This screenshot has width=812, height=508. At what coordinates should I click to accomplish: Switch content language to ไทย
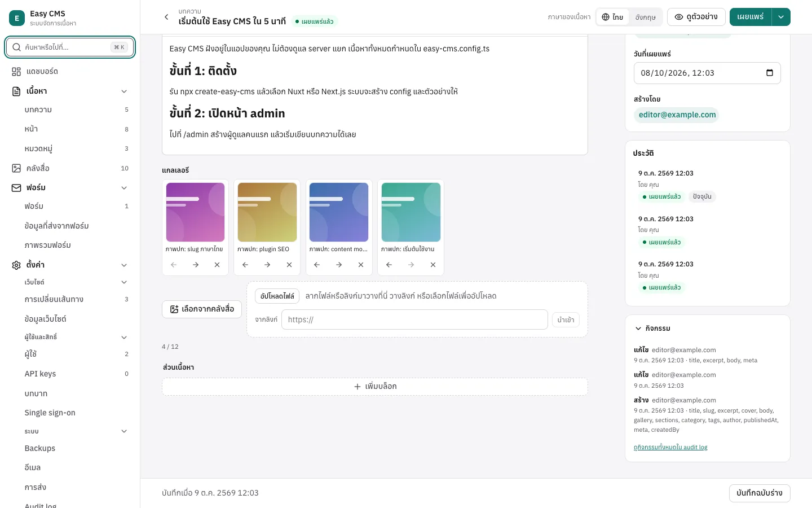(x=612, y=17)
